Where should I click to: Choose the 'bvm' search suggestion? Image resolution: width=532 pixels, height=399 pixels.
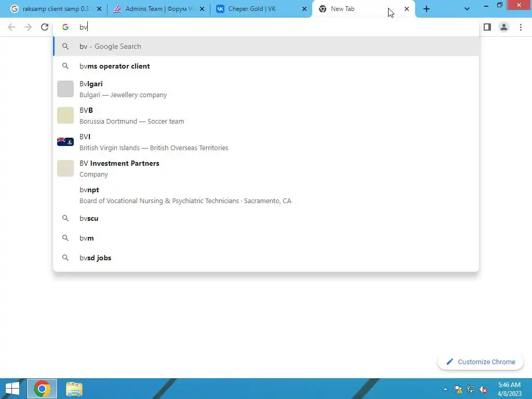[x=266, y=238]
